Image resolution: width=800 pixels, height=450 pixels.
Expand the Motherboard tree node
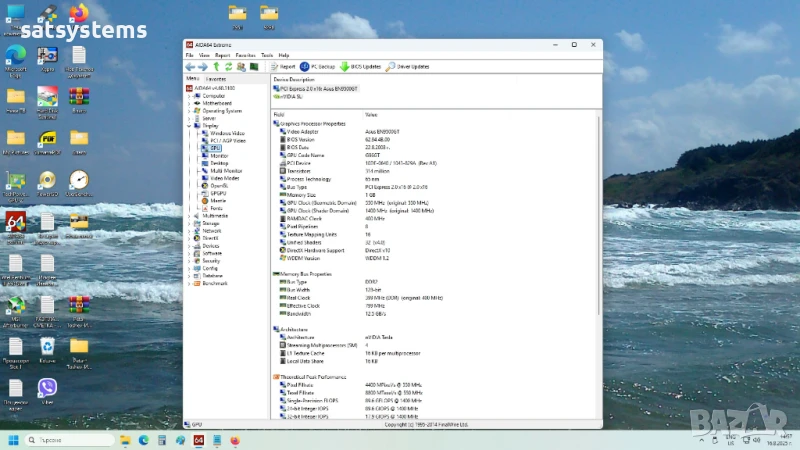pos(190,103)
